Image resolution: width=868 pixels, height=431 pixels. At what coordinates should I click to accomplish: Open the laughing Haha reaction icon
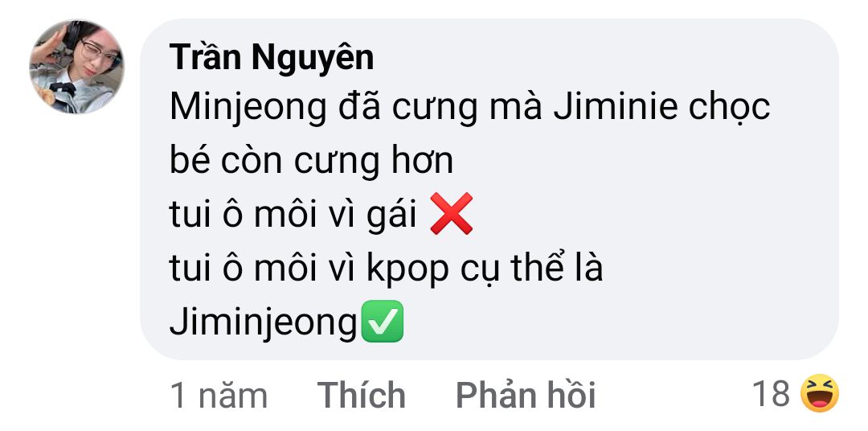[820, 393]
